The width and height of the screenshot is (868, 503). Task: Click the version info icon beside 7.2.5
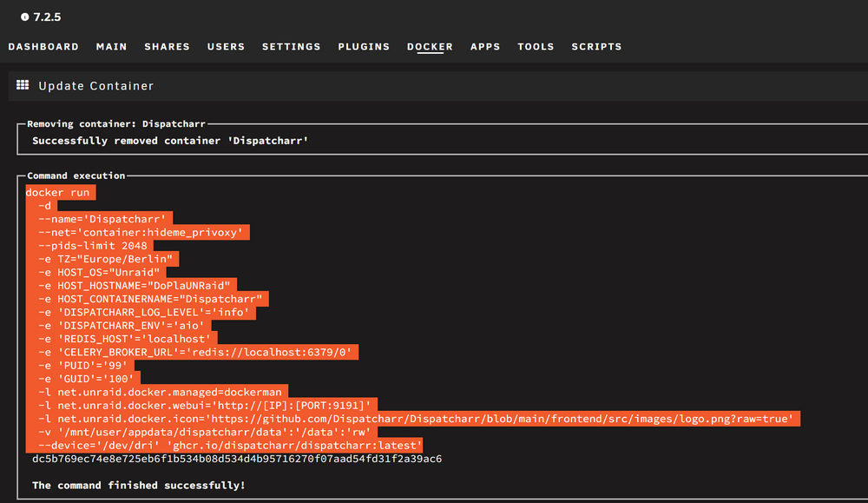click(25, 17)
